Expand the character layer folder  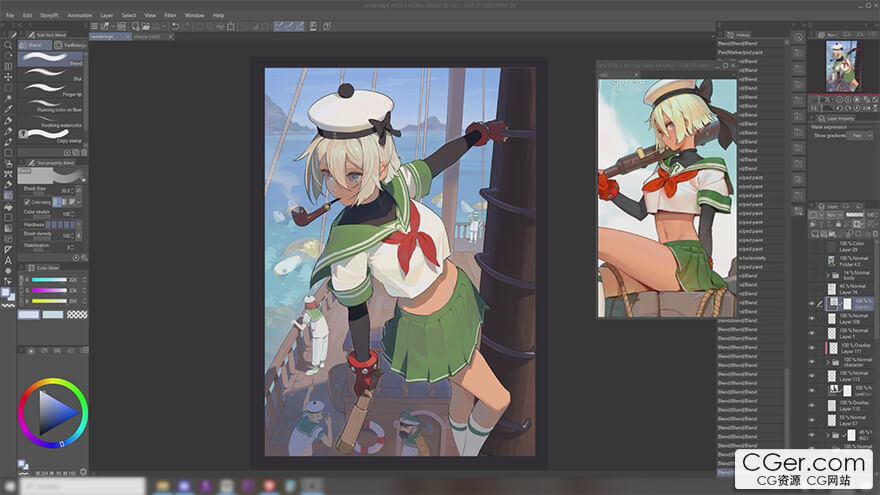828,364
